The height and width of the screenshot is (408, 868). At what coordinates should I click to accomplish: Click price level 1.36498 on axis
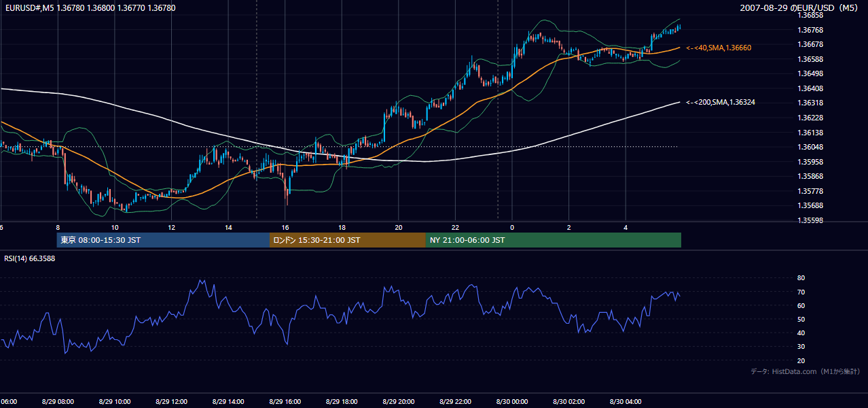tap(809, 73)
